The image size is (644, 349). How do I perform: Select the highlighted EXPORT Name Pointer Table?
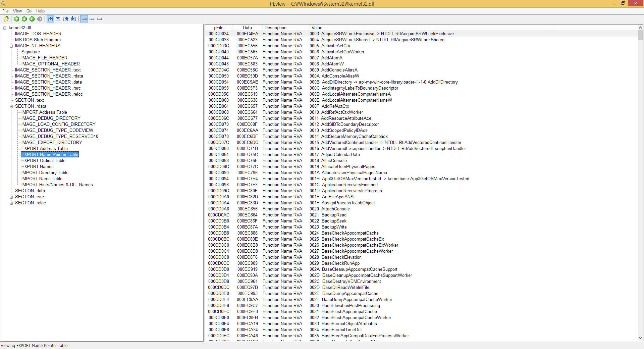coord(50,155)
